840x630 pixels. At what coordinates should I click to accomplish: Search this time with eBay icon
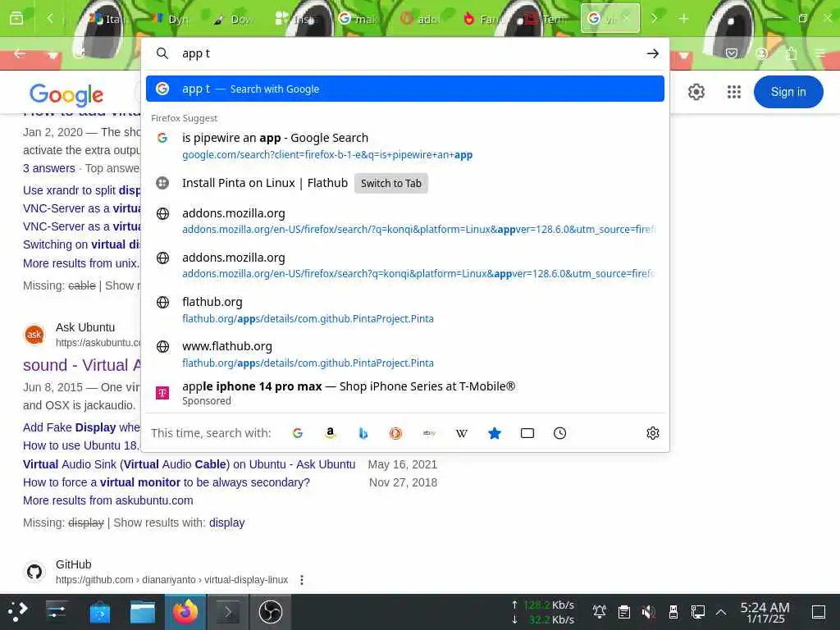[429, 433]
